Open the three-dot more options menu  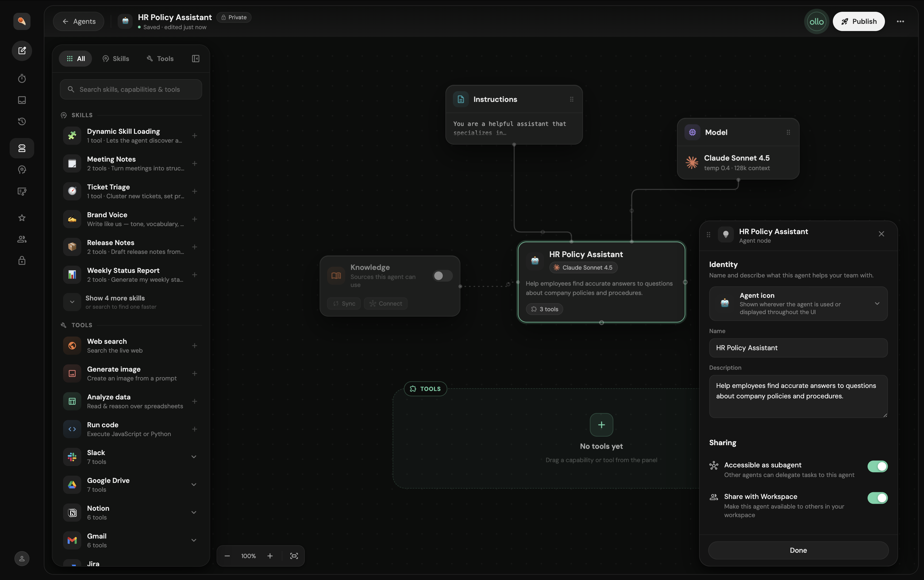[x=900, y=21]
